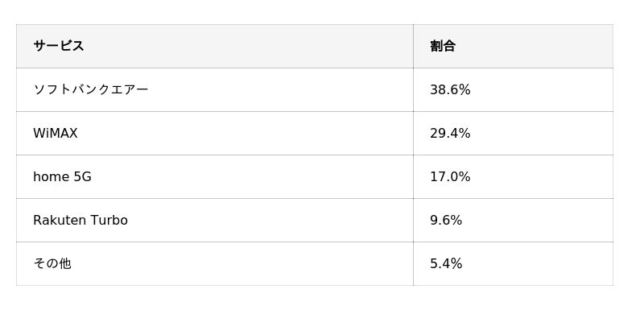Click the home 5G service cell
This screenshot has height=310, width=644.
pos(215,176)
